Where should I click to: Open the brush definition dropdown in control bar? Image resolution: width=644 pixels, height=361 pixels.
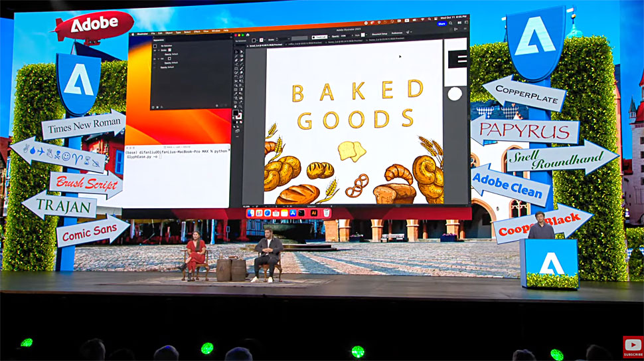tap(329, 37)
